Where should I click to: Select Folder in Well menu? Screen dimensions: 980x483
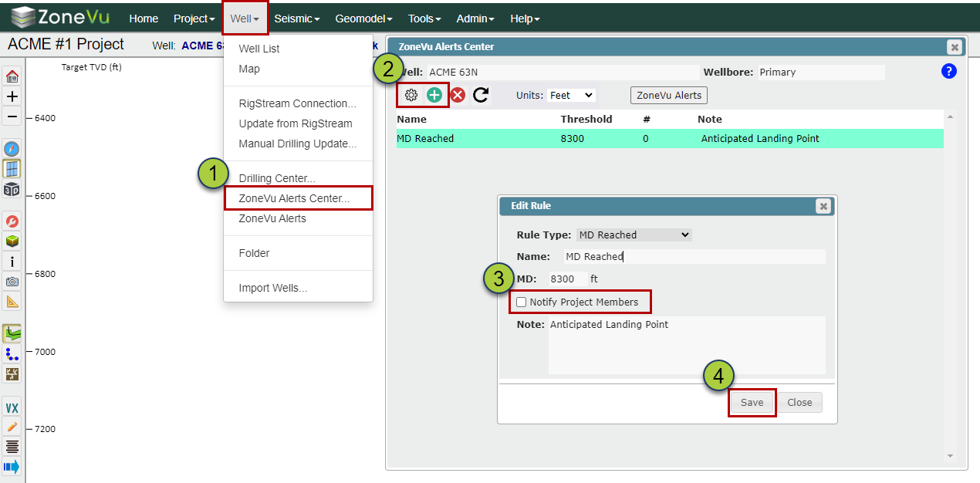coord(255,253)
